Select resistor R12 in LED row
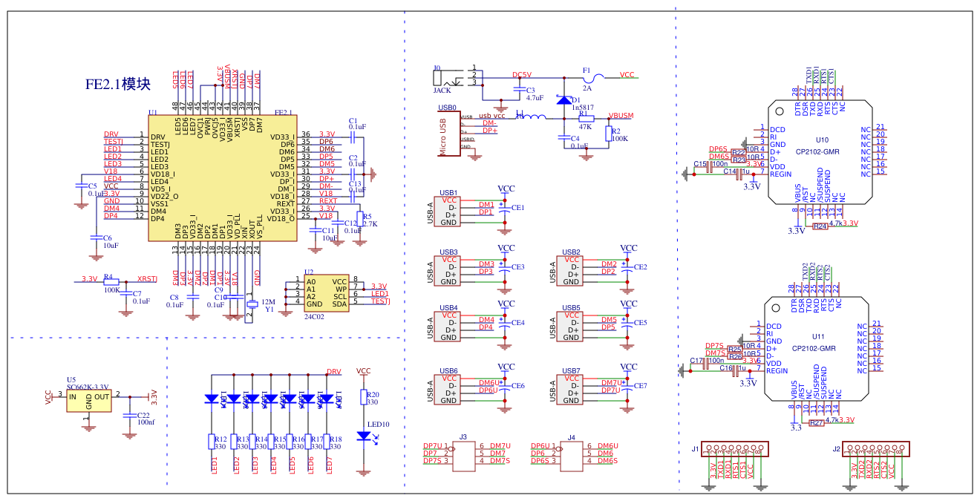This screenshot has height=501, width=980. point(211,442)
